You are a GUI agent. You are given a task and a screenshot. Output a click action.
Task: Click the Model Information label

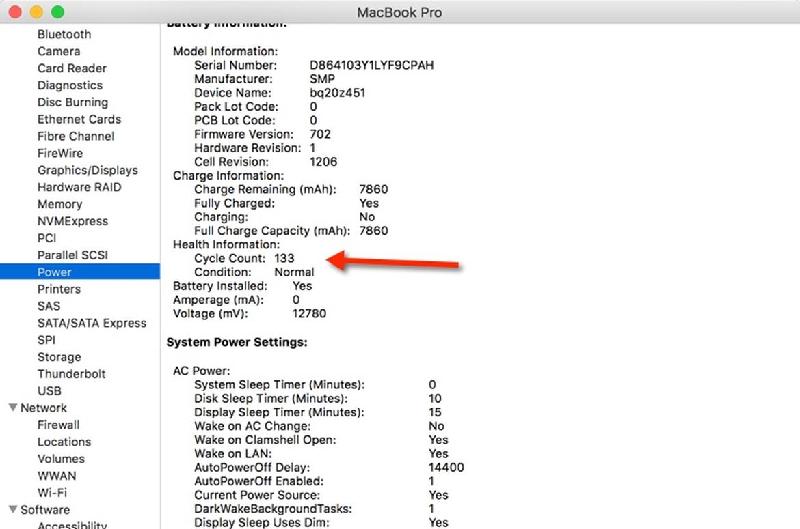(226, 52)
